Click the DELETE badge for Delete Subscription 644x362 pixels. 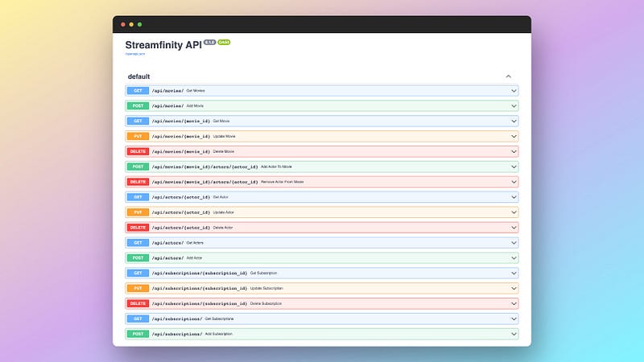point(138,303)
